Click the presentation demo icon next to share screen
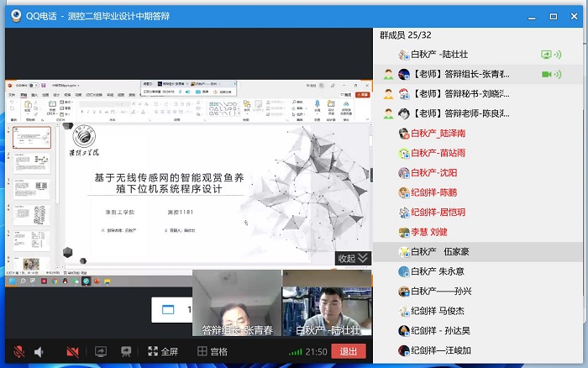 126,352
